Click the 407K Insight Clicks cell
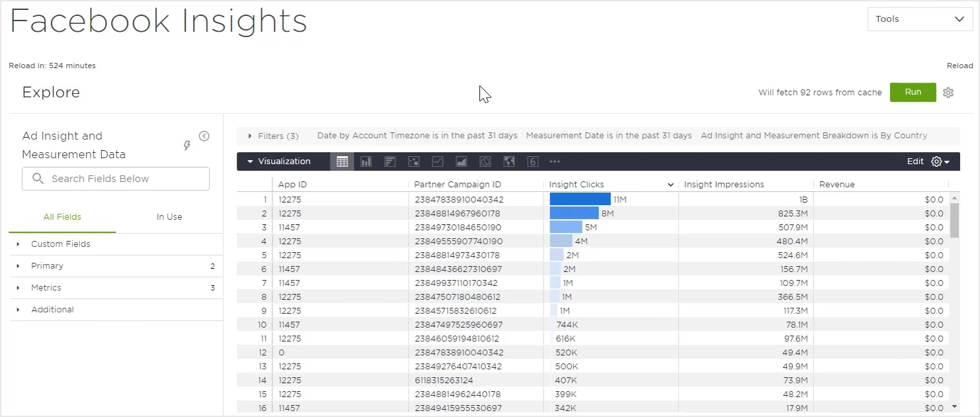Image resolution: width=980 pixels, height=417 pixels. coord(567,380)
